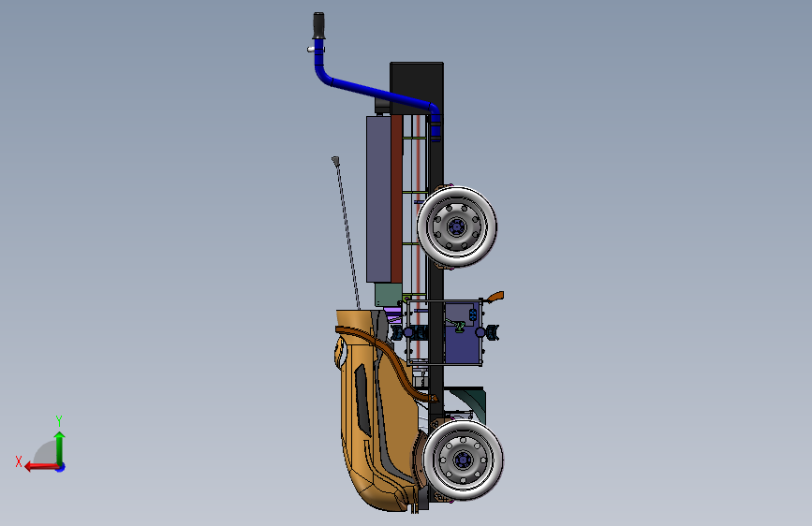Click the red X axis arrow of the triad

click(40, 467)
